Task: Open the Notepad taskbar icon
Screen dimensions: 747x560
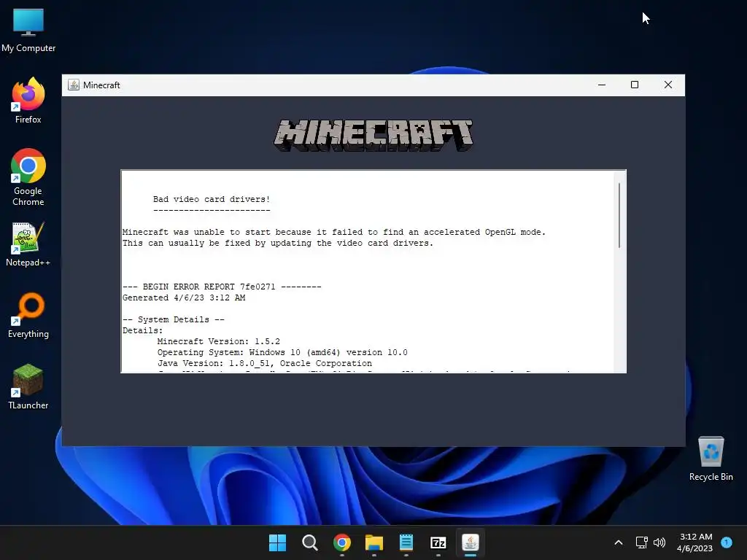Action: pyautogui.click(x=406, y=542)
